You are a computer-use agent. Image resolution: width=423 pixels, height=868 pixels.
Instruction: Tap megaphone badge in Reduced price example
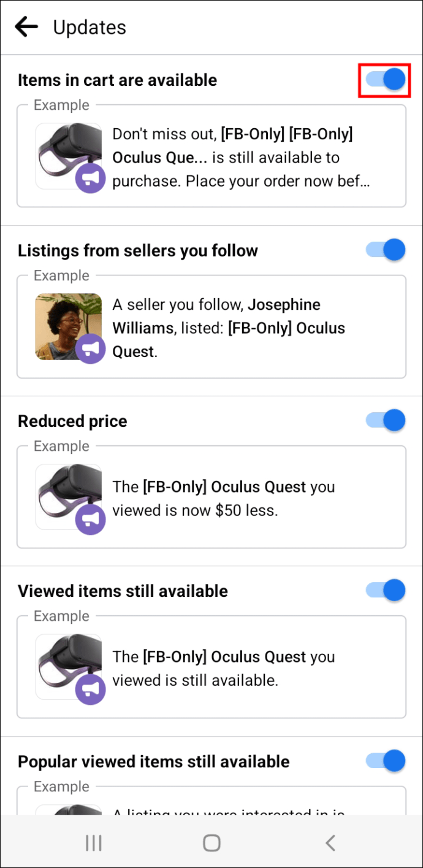coord(91,519)
